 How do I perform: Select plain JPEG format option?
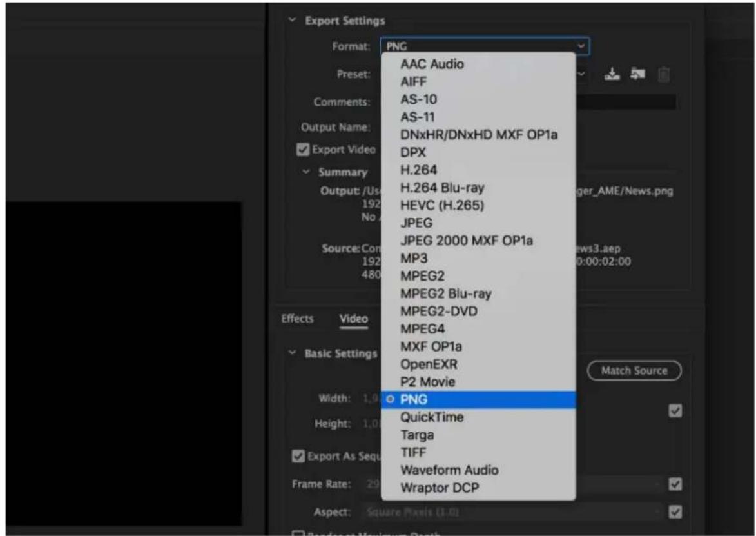pyautogui.click(x=478, y=223)
